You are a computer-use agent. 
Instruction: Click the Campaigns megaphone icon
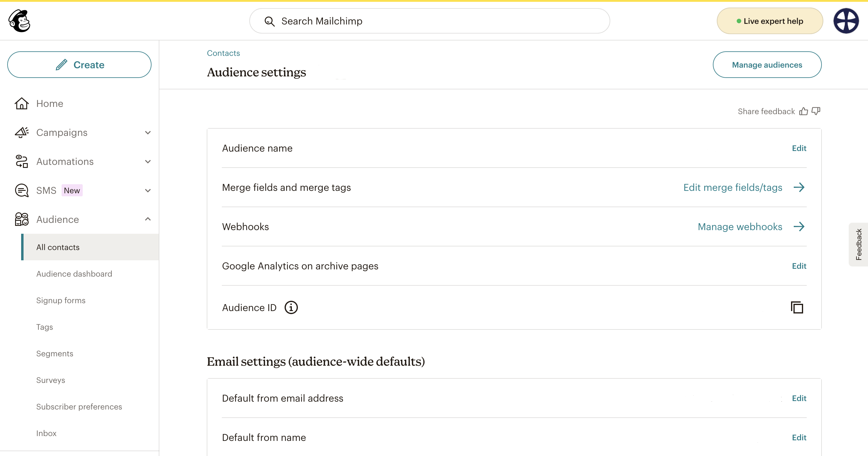pos(21,133)
